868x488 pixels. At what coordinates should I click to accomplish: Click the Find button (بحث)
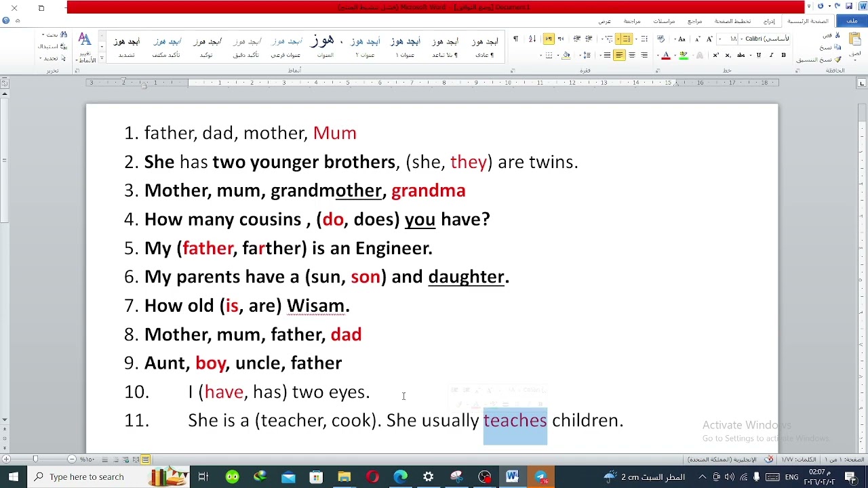click(x=53, y=35)
